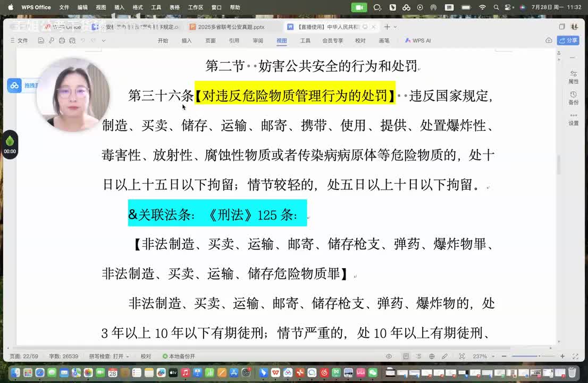This screenshot has height=383, width=588.
Task: Click the redo arrow icon
Action: click(x=94, y=40)
